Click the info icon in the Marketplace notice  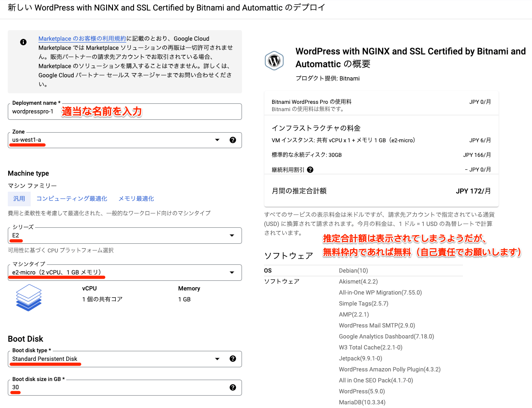tap(23, 42)
